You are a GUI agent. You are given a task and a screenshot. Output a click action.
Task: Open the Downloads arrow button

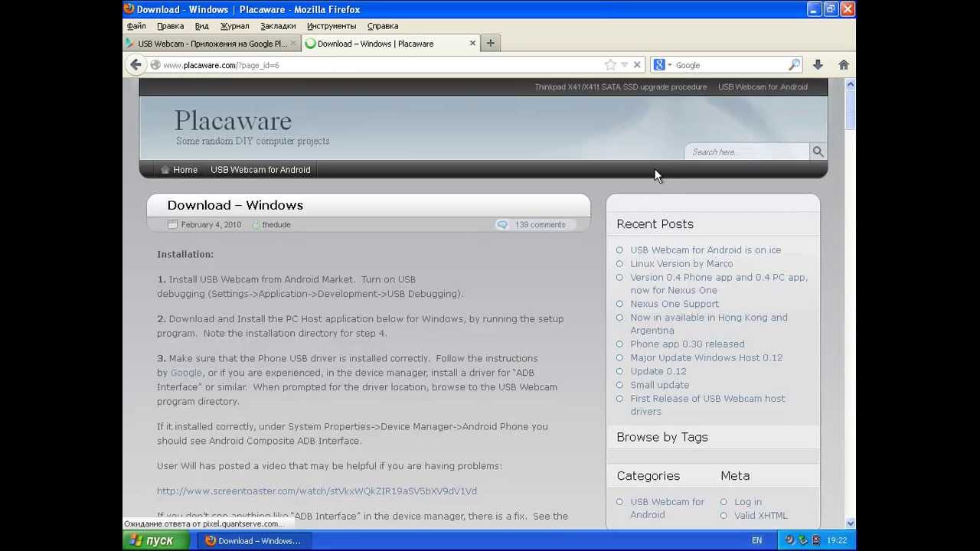(818, 65)
